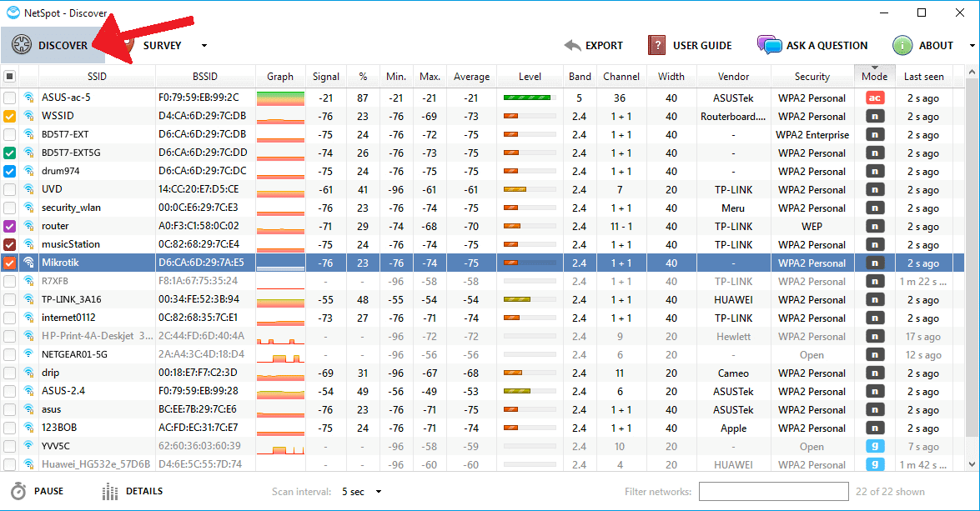Uncheck the musicStation network checkbox
Screen dimensions: 980x511
pyautogui.click(x=9, y=244)
